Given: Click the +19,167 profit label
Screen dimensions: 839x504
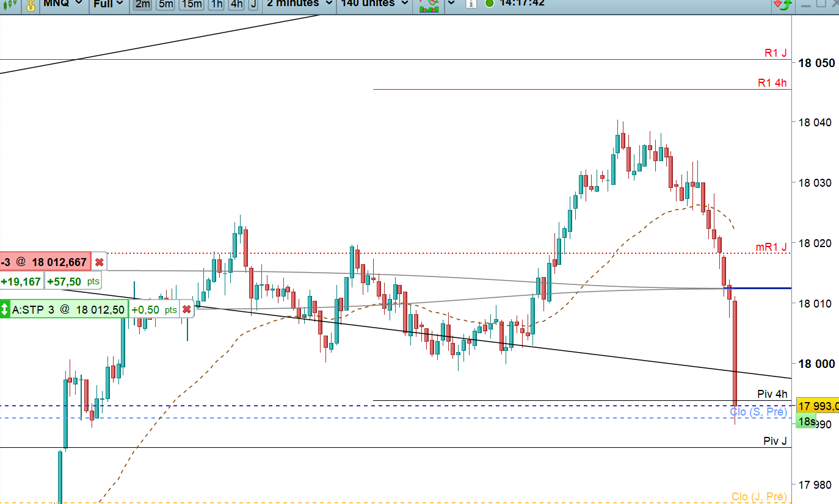Looking at the screenshot, I should pos(21,281).
